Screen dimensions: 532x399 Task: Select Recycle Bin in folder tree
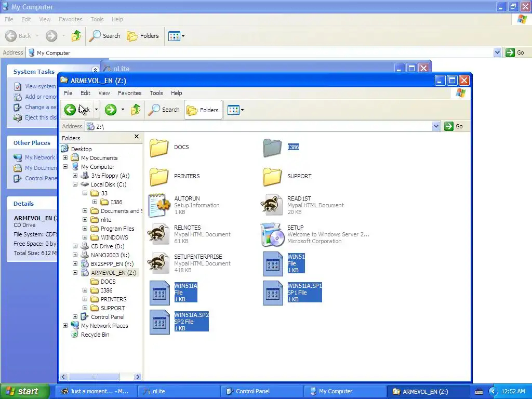coord(95,335)
